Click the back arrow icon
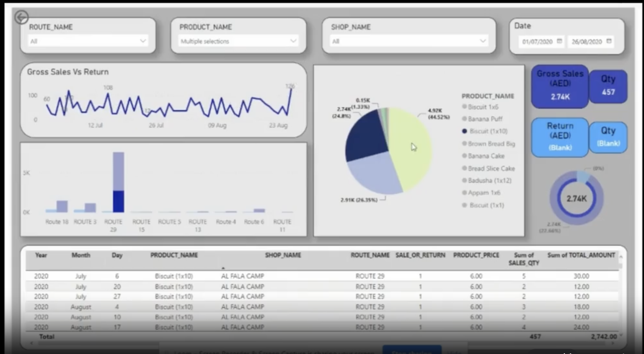This screenshot has height=354, width=644. tap(21, 17)
